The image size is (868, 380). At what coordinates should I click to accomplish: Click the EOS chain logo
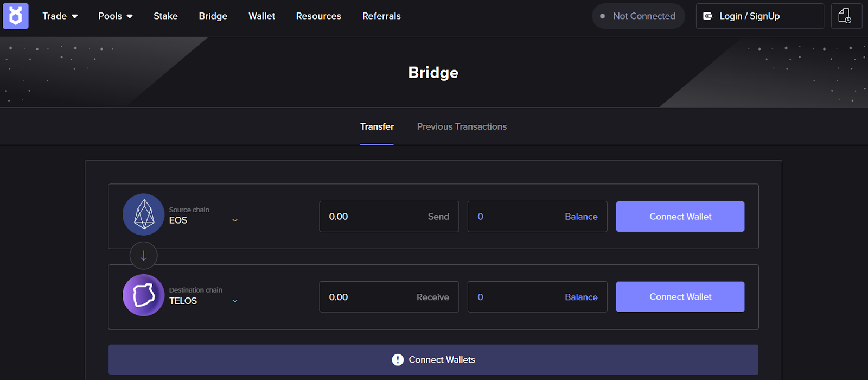pos(144,214)
